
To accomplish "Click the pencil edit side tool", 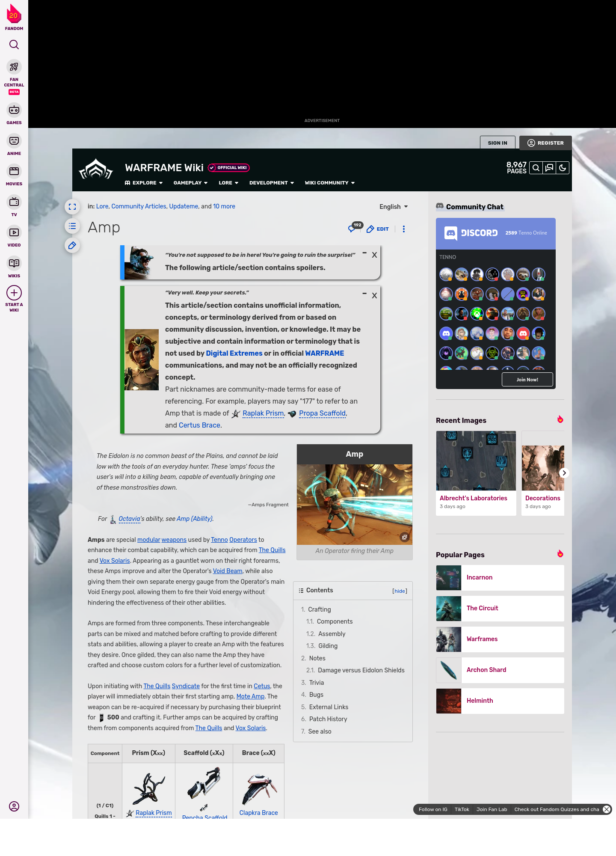I will [72, 245].
